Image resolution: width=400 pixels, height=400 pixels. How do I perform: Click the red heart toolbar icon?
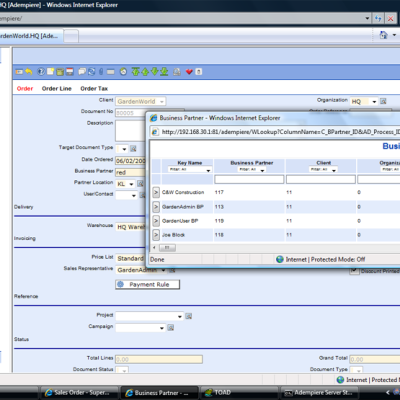tap(189, 71)
